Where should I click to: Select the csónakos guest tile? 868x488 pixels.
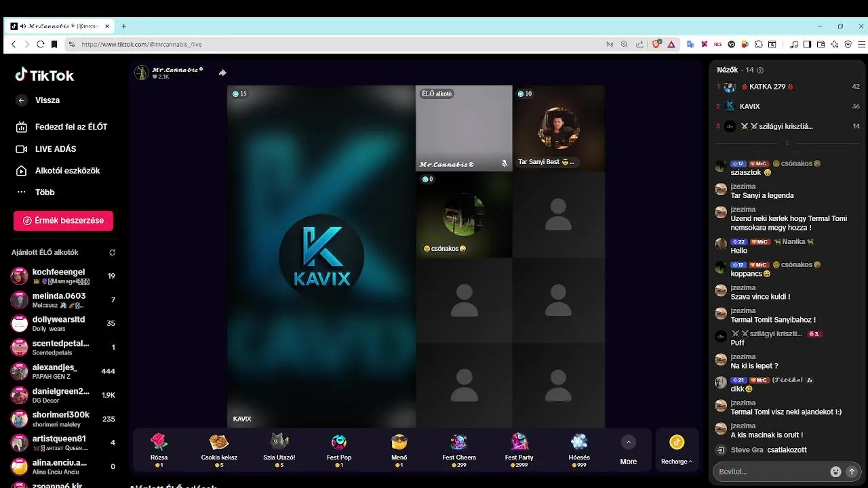click(464, 214)
